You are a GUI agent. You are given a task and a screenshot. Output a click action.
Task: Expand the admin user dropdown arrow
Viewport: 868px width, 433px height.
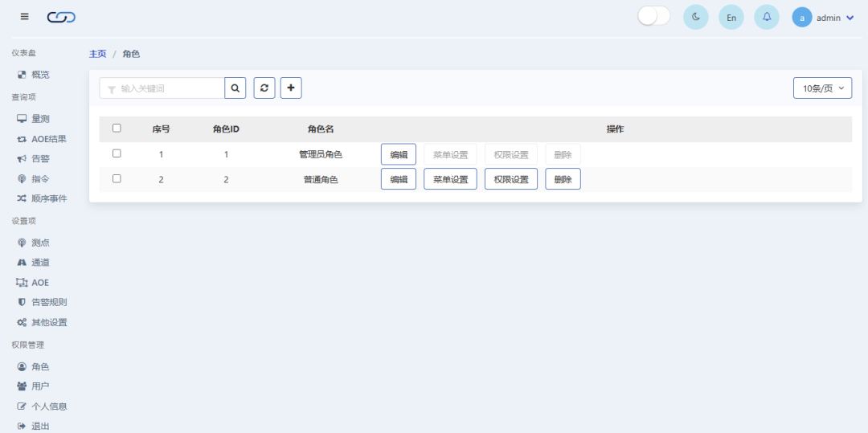tap(850, 18)
